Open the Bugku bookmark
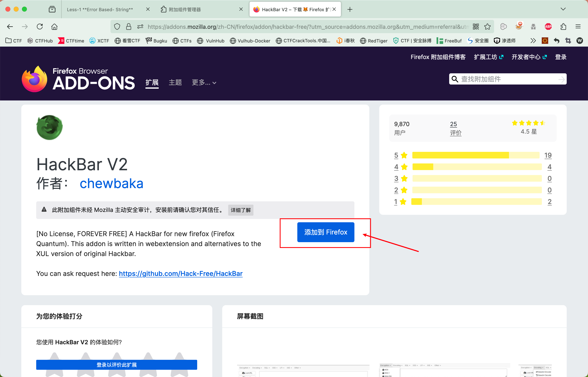588x377 pixels. click(156, 41)
